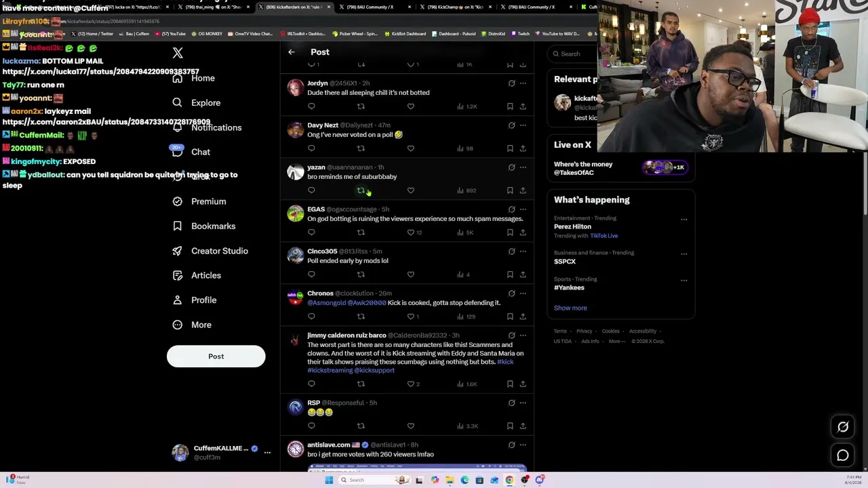Screen dimensions: 868x488
Task: Go to Creator Studio in the sidebar
Action: tap(210, 251)
